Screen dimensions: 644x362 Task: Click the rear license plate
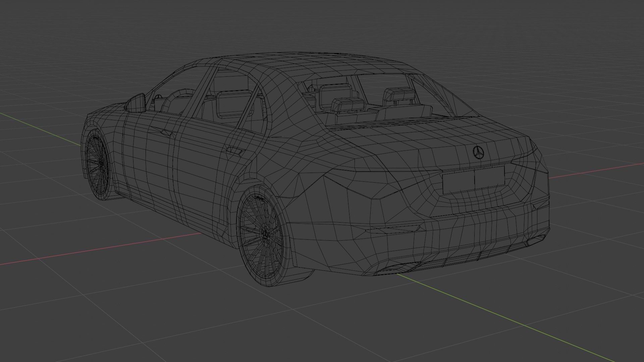coord(473,179)
